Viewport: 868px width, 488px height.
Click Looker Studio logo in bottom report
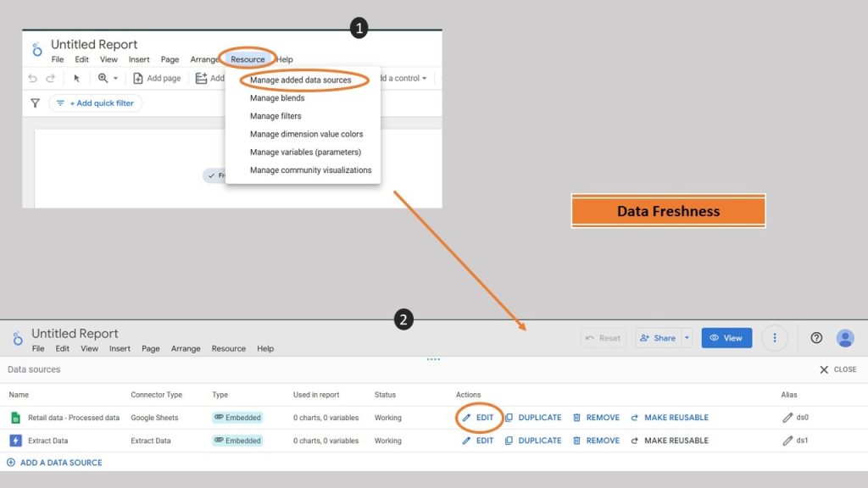click(x=18, y=337)
